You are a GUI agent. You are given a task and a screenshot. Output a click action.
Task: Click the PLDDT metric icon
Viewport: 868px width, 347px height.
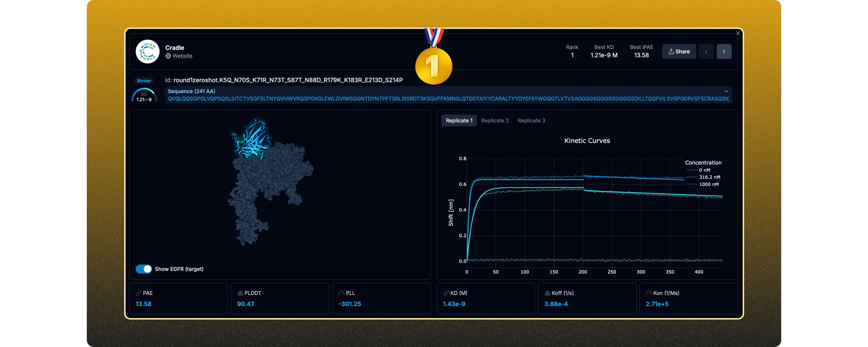tap(240, 293)
